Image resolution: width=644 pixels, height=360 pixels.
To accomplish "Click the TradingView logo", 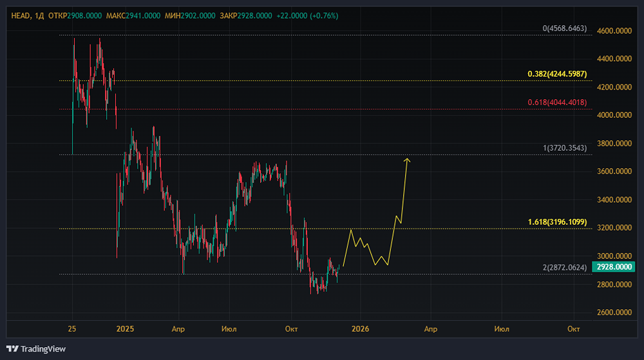I will pyautogui.click(x=36, y=349).
